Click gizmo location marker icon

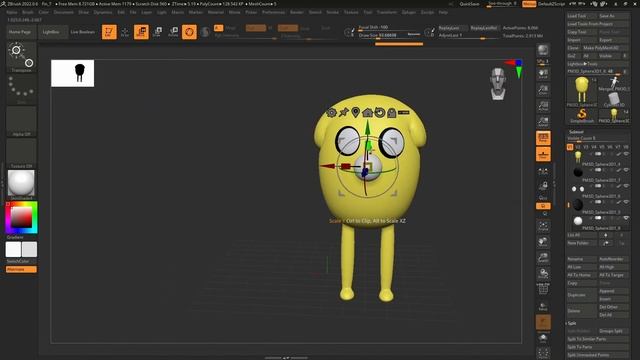click(356, 112)
